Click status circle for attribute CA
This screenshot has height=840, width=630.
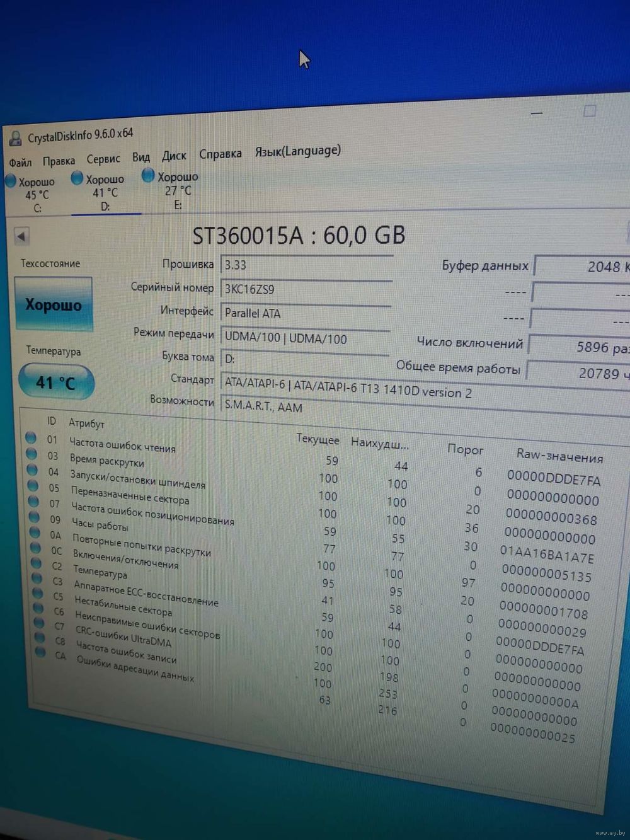point(42,652)
